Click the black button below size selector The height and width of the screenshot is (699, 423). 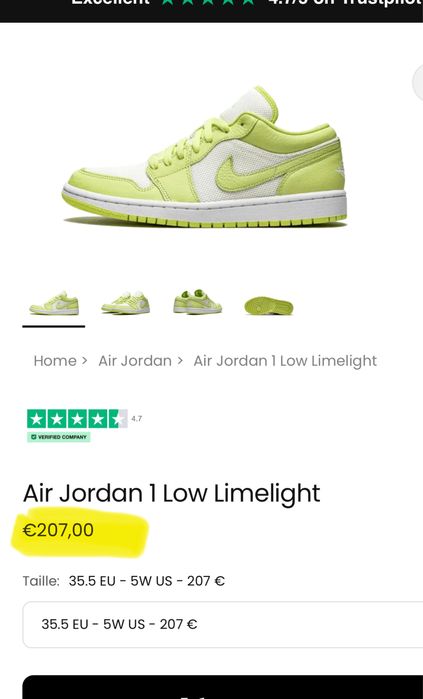[x=223, y=687]
